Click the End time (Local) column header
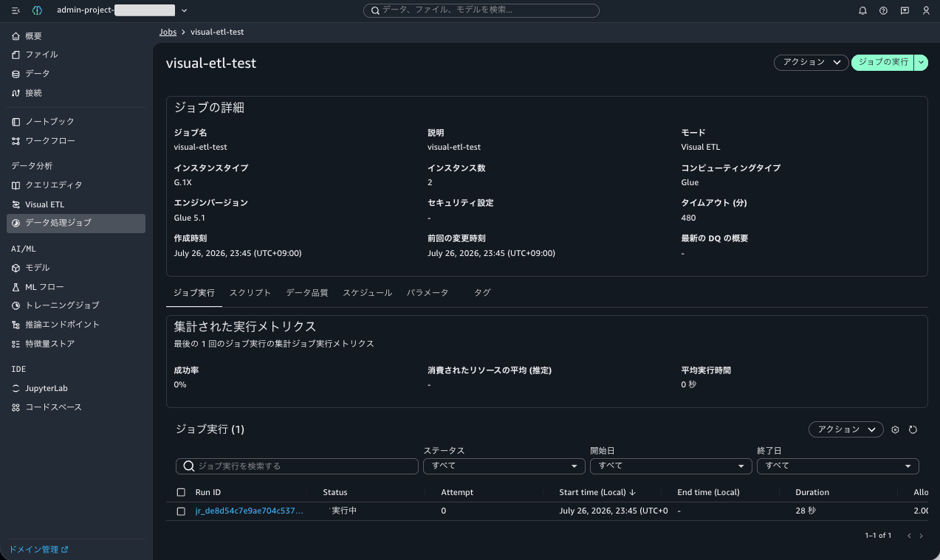 (708, 492)
